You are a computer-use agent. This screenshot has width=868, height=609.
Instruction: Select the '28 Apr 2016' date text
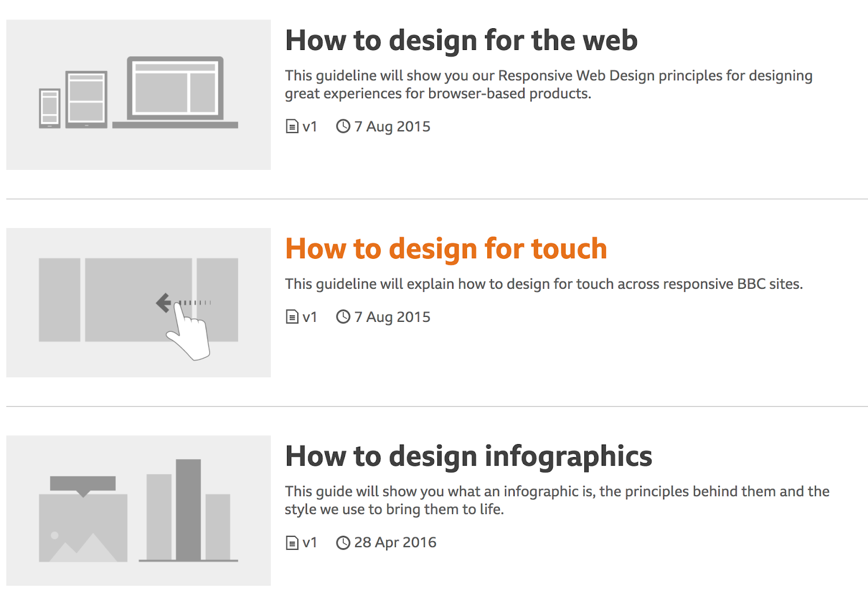tap(395, 543)
